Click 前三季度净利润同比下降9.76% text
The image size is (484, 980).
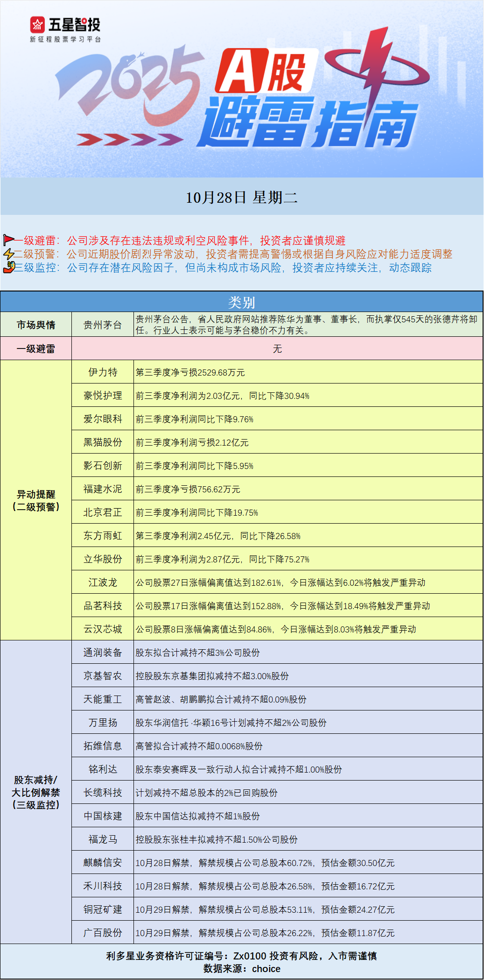[195, 419]
